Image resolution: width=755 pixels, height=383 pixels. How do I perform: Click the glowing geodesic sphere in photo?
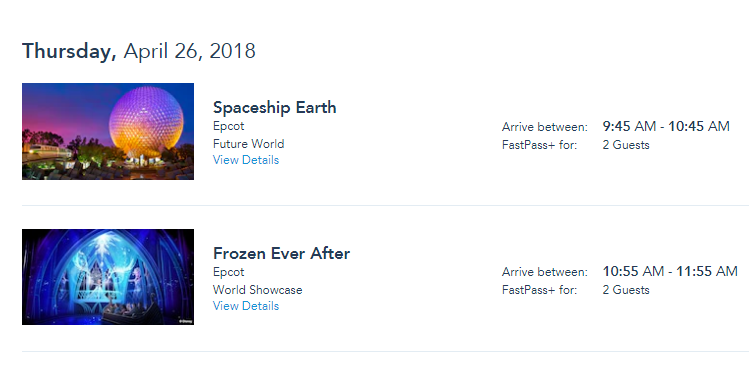pos(146,123)
